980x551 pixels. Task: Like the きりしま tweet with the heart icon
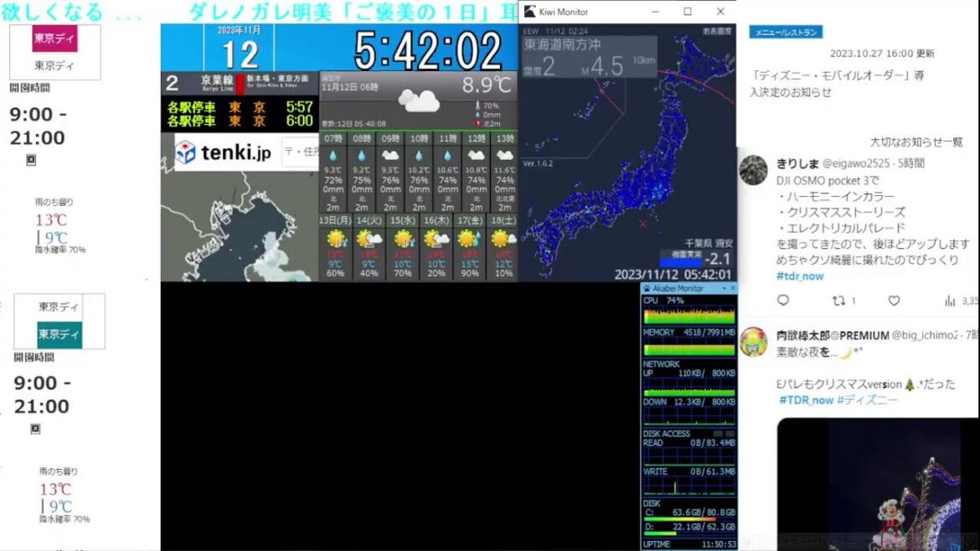[x=894, y=301]
